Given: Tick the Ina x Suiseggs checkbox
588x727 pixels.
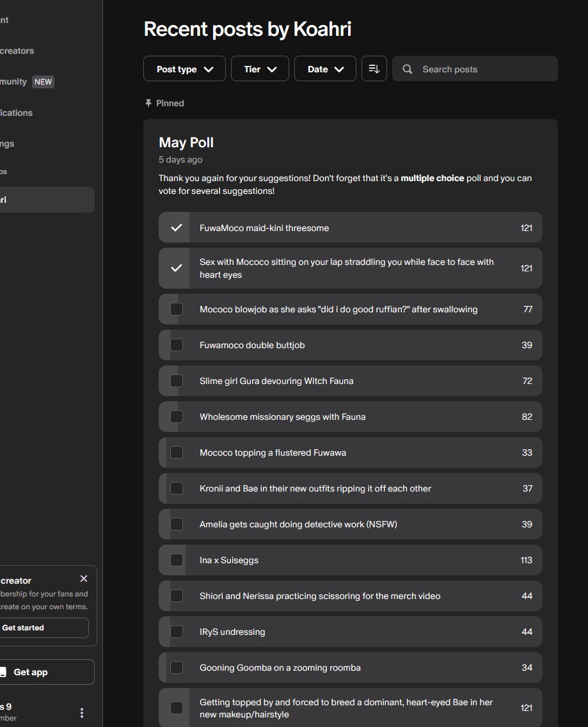Looking at the screenshot, I should coord(177,560).
